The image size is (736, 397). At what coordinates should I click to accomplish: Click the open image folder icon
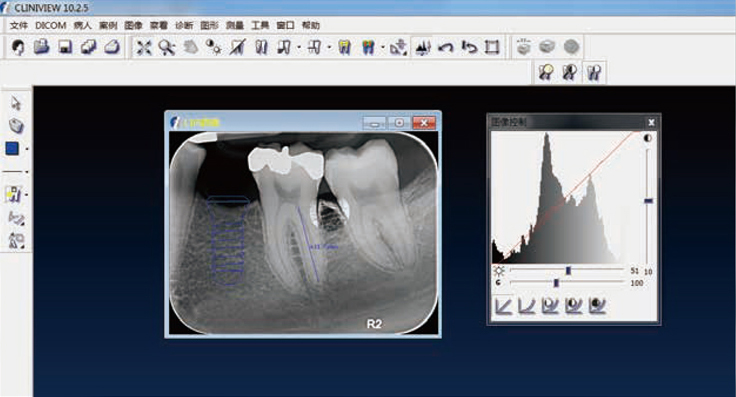pos(41,47)
